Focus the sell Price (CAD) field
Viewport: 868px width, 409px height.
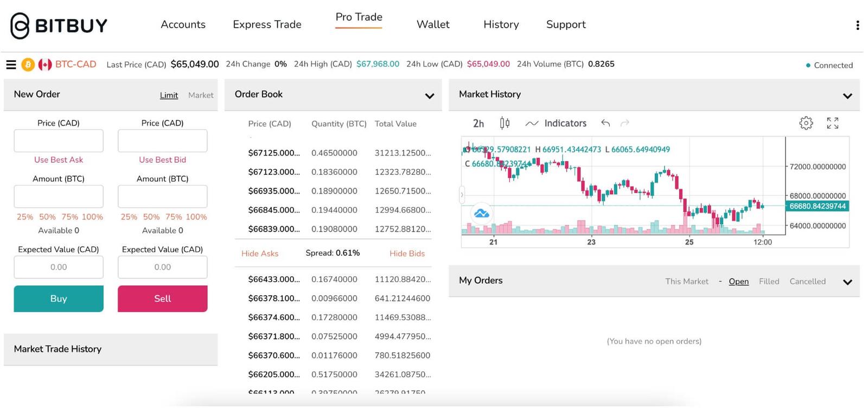click(x=162, y=140)
